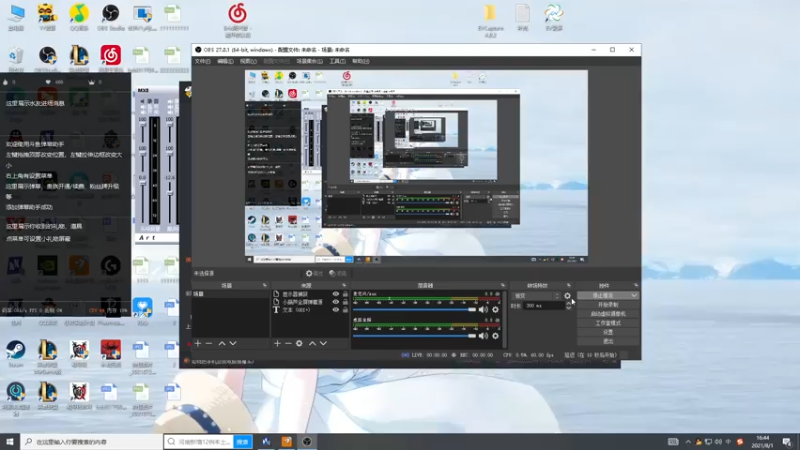Add a new scene with the plus icon

[x=198, y=343]
